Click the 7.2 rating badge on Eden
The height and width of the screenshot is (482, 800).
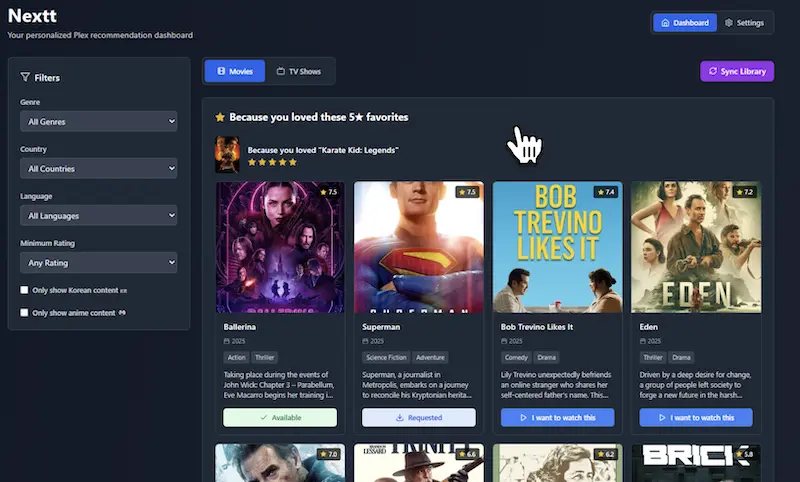click(x=744, y=192)
